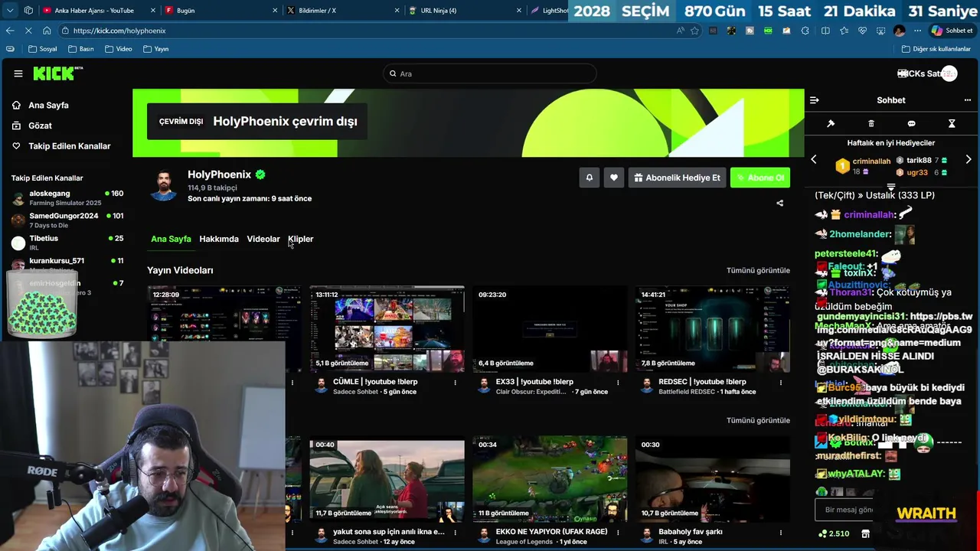980x551 pixels.
Task: Open EX33 stream video thumbnail
Action: (x=550, y=329)
